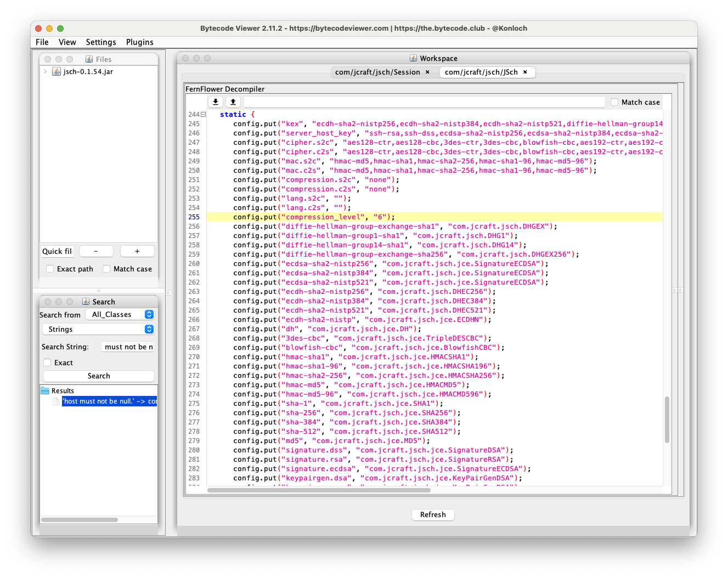This screenshot has width=728, height=578.
Task: Click the Java icon in the Files panel title
Action: 89,59
